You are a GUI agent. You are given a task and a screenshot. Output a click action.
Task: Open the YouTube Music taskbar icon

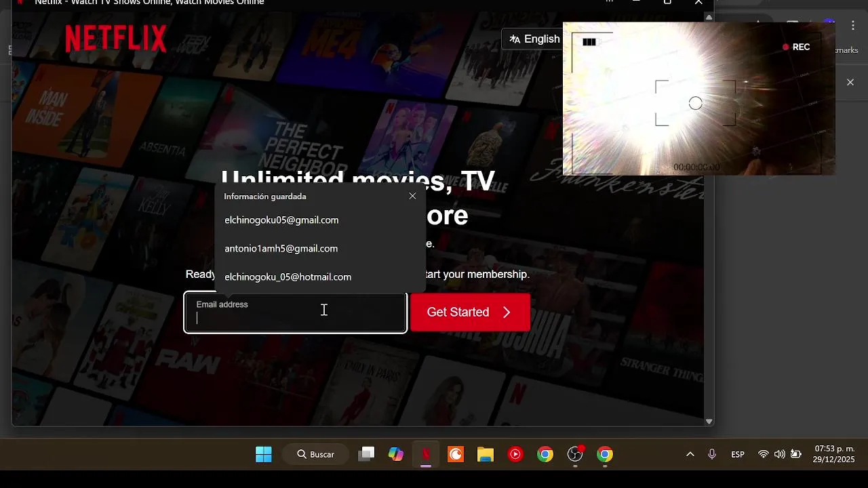(515, 454)
